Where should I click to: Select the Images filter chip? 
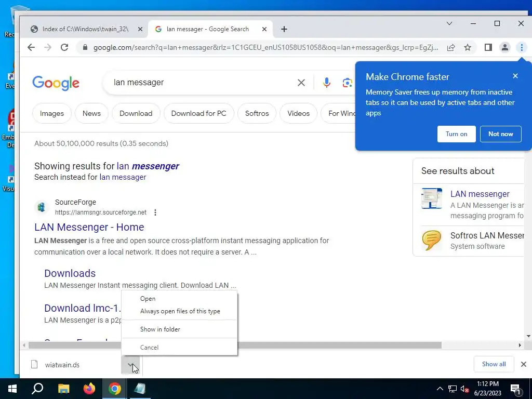point(52,113)
